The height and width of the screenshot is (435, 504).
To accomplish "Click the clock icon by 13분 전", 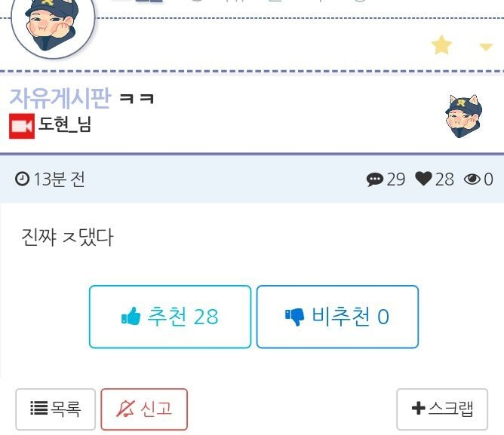I will [22, 179].
